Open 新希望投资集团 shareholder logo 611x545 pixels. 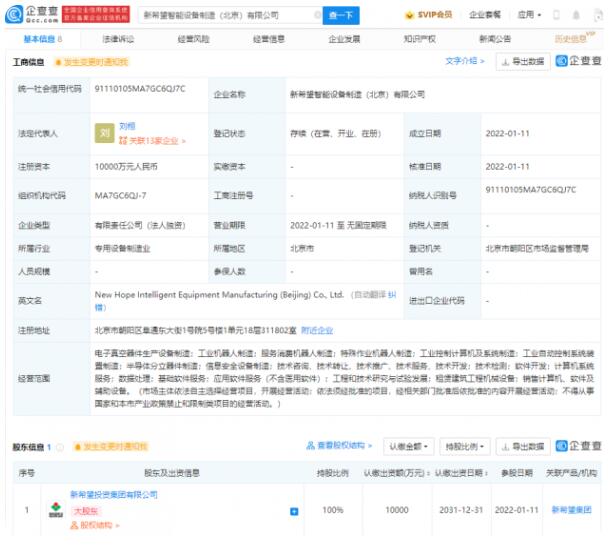pyautogui.click(x=52, y=510)
